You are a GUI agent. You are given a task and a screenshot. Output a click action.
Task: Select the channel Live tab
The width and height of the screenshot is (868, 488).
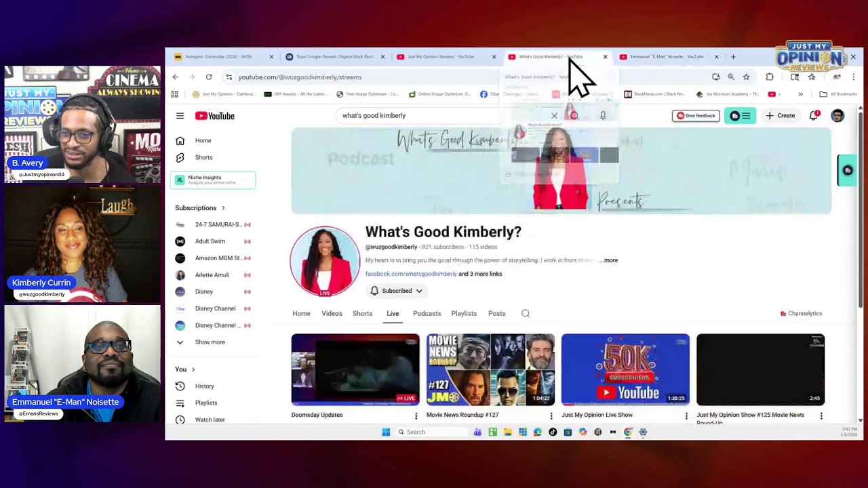(393, 314)
